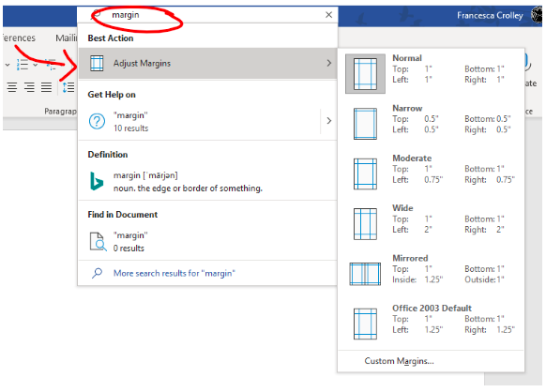This screenshot has width=546, height=392.
Task: Click the search field containing "margin"
Action: 207,15
